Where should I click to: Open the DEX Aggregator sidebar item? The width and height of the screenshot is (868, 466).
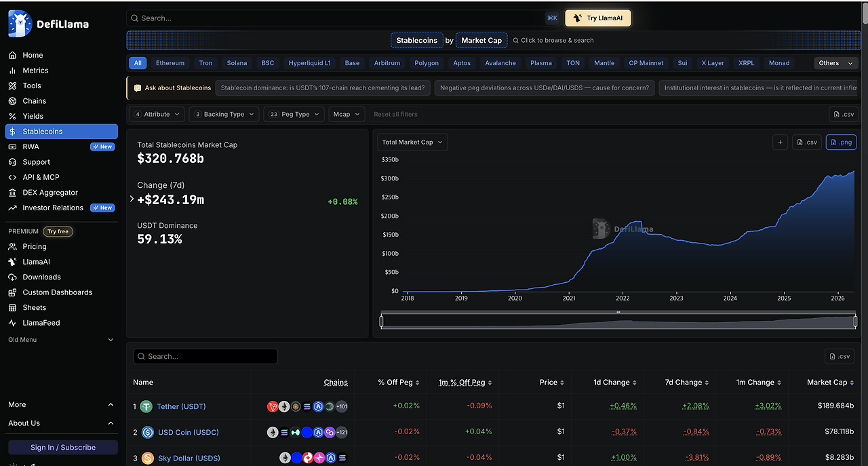(x=50, y=193)
